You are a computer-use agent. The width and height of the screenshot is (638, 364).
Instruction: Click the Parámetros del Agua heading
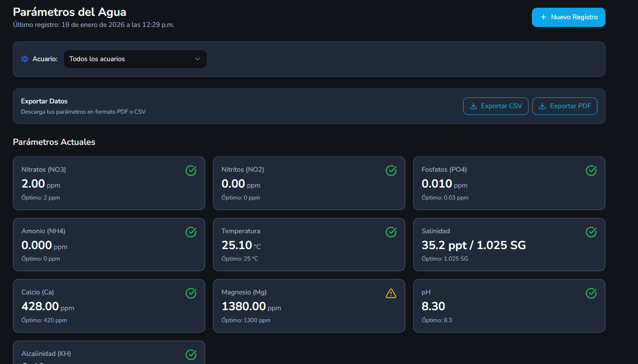pyautogui.click(x=70, y=12)
